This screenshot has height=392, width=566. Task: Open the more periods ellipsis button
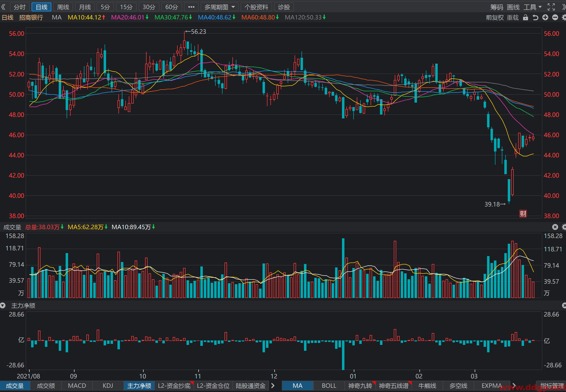coord(191,7)
